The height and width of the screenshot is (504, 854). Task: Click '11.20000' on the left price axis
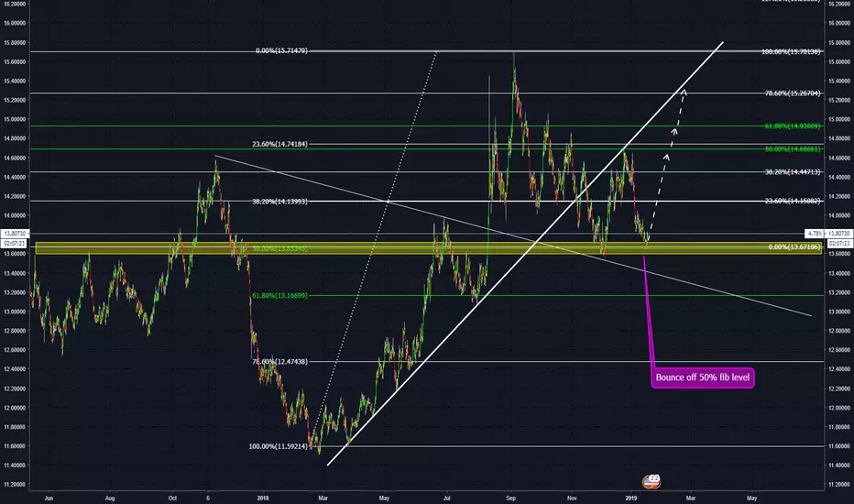(x=15, y=485)
